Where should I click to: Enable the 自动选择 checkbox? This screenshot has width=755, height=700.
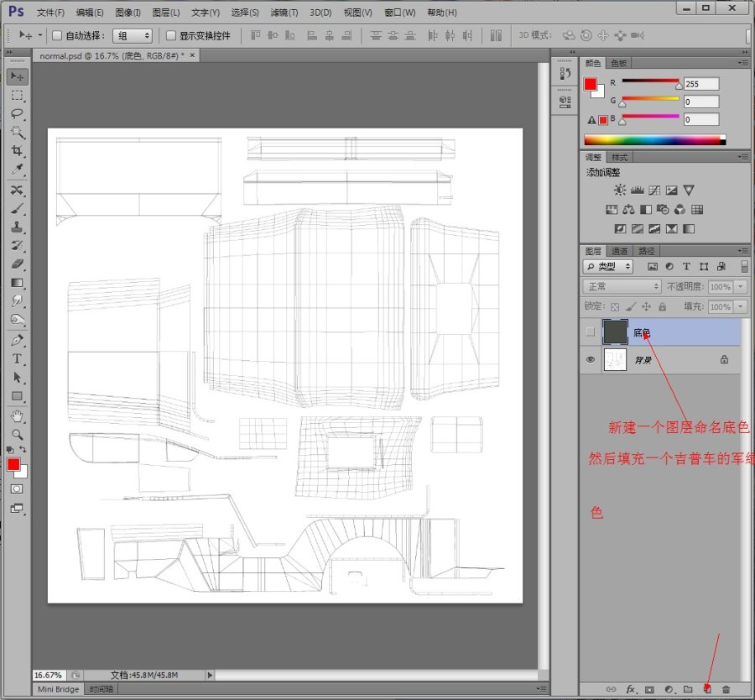point(57,36)
